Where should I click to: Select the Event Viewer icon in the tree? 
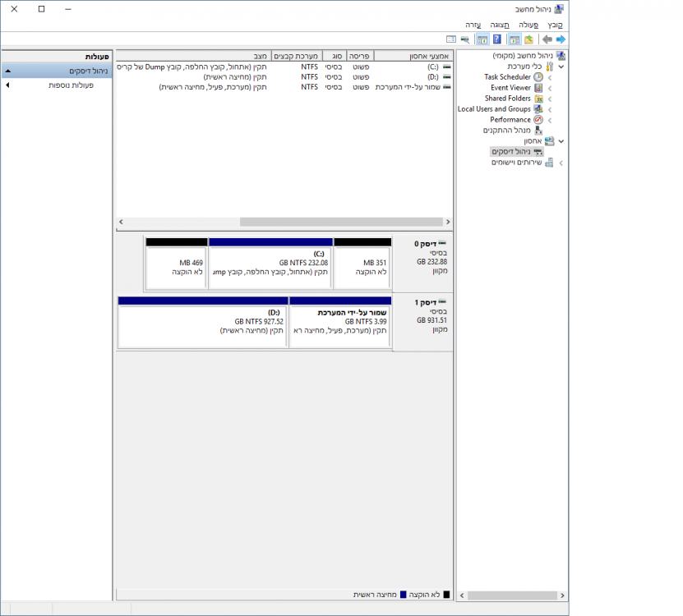pyautogui.click(x=539, y=88)
